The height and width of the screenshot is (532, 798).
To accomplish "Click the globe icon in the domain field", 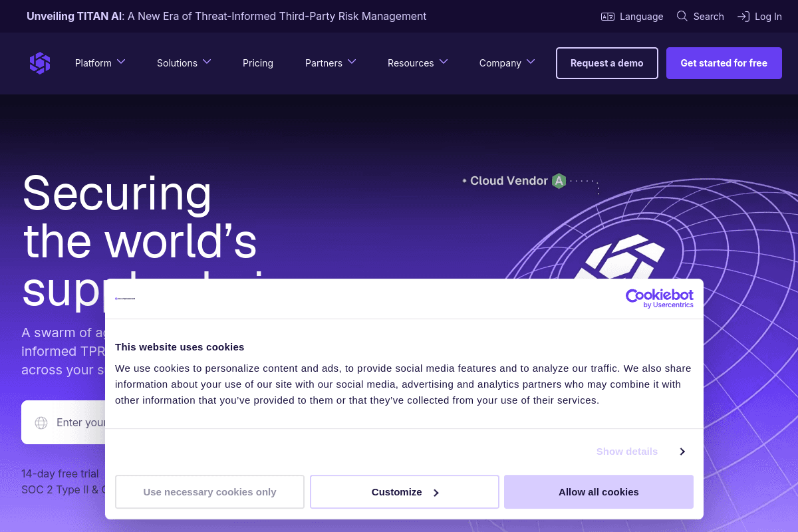I will coord(41,423).
